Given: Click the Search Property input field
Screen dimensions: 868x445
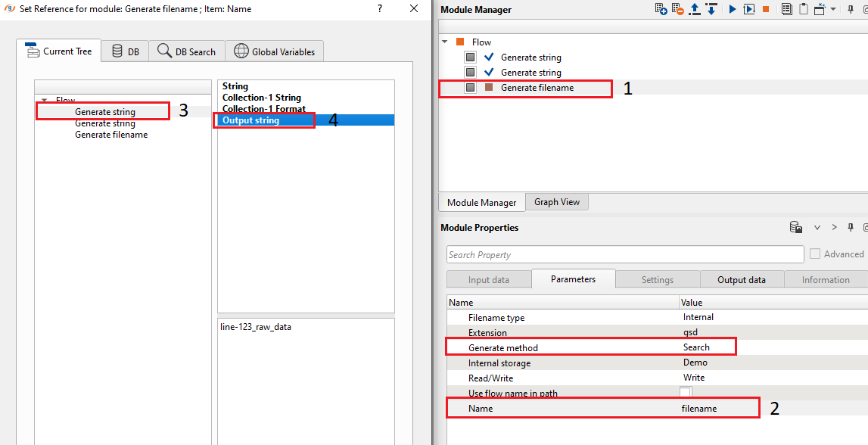Looking at the screenshot, I should click(625, 254).
